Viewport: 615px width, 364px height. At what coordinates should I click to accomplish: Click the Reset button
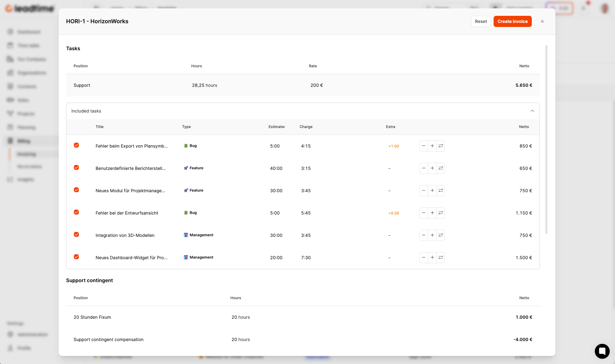481,21
